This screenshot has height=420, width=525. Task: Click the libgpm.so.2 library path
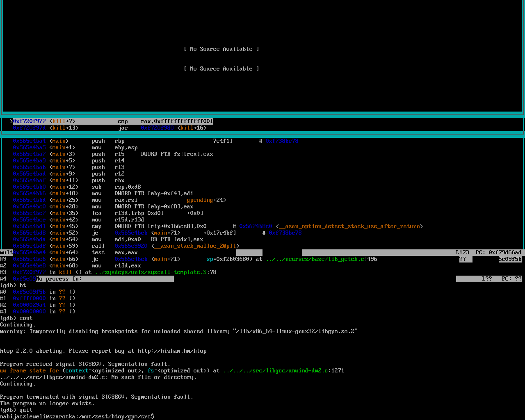295,331
